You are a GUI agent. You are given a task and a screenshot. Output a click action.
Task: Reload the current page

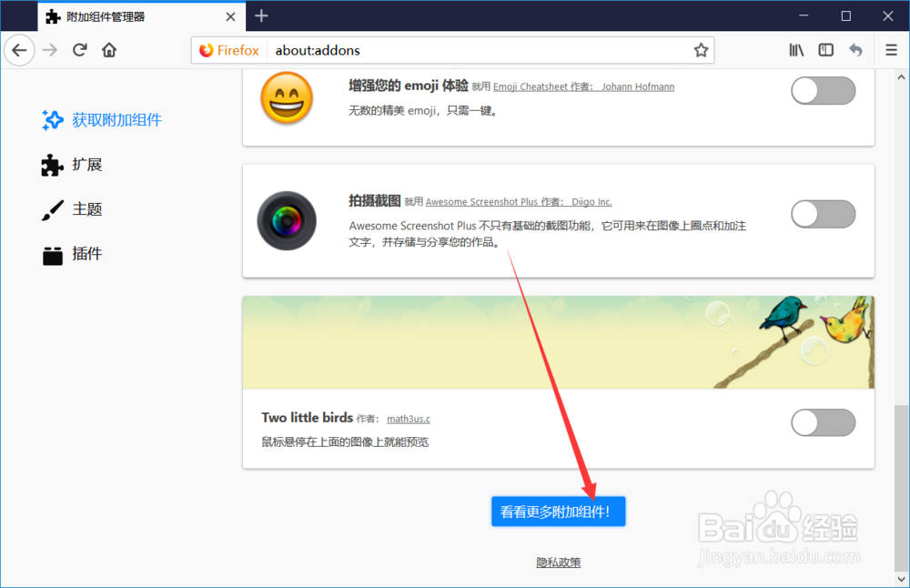click(x=80, y=50)
